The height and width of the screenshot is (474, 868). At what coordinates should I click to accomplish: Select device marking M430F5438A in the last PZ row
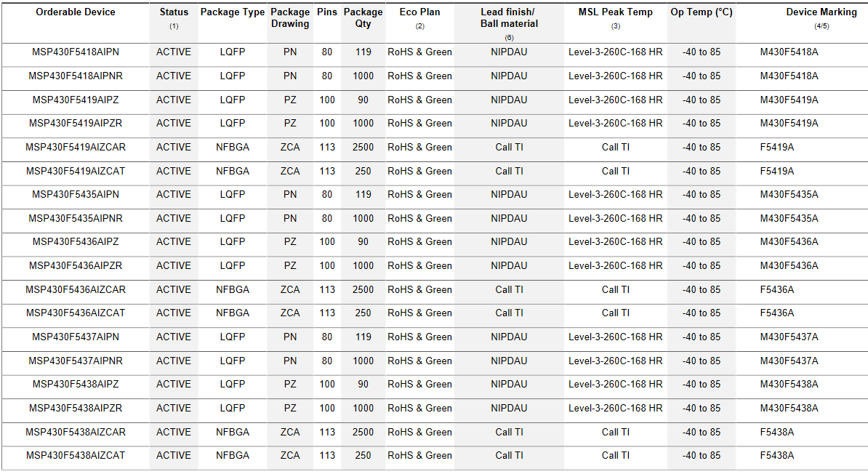[x=789, y=408]
